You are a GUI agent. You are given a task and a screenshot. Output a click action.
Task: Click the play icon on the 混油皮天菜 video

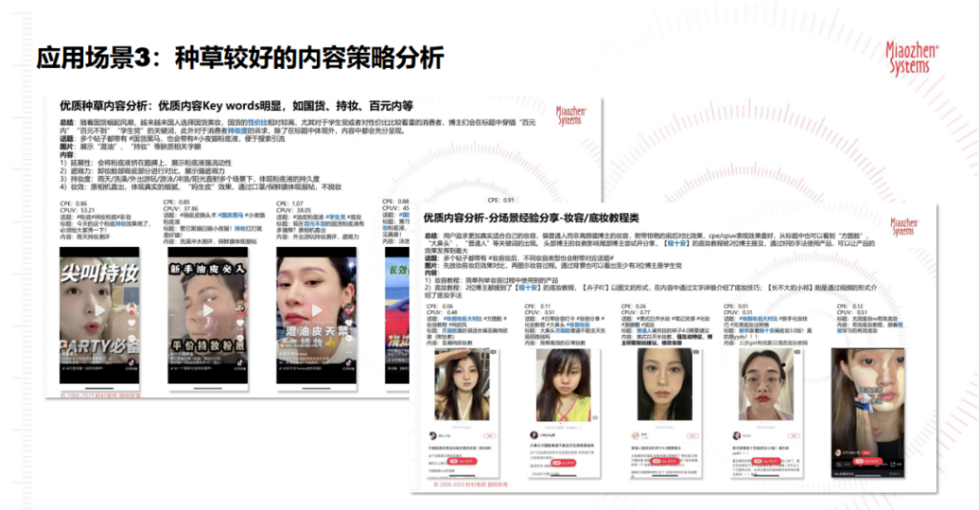(316, 311)
